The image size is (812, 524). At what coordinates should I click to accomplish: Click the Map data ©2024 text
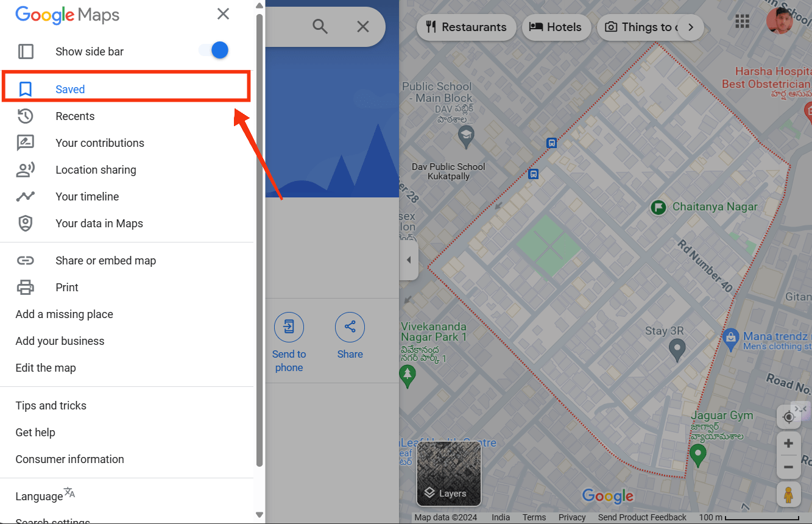[446, 517]
